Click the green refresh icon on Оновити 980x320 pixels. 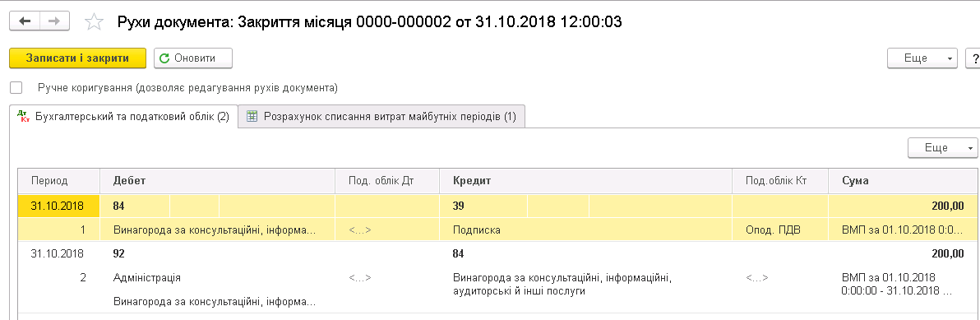(x=165, y=58)
